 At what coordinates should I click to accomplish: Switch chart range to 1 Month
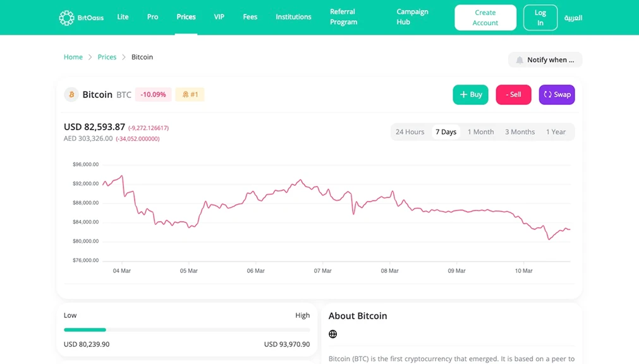(480, 132)
